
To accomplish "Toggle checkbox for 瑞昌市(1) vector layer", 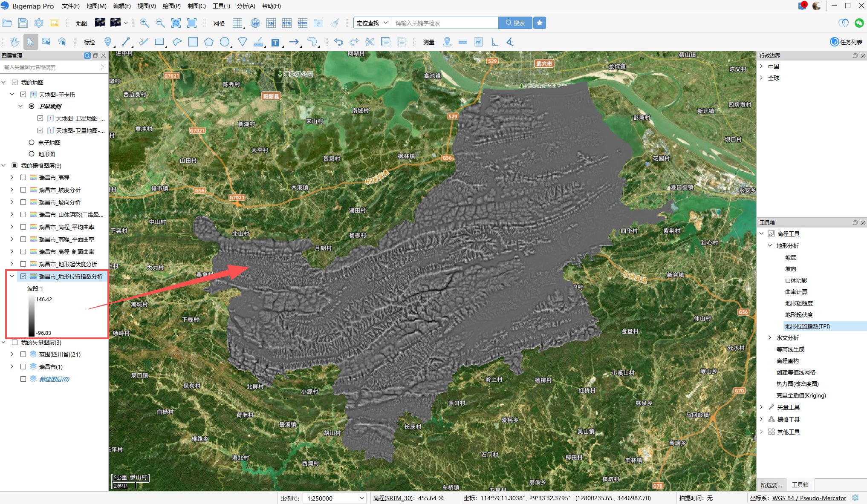I will [x=23, y=367].
